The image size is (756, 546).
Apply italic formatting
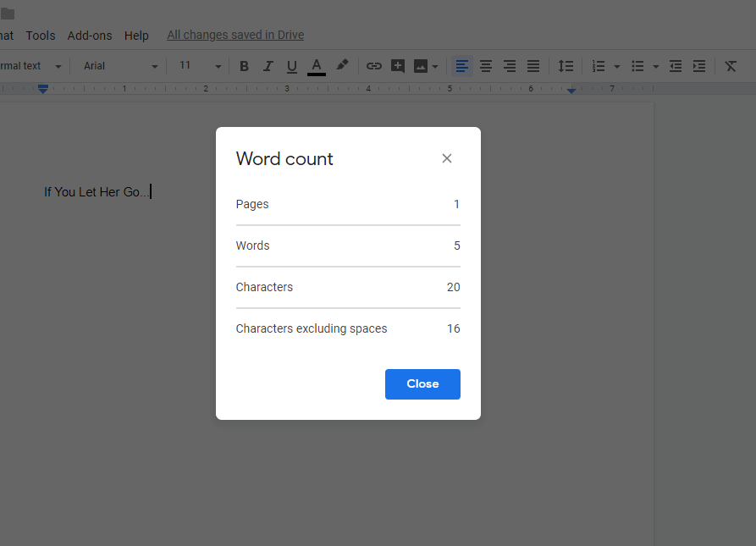coord(268,66)
